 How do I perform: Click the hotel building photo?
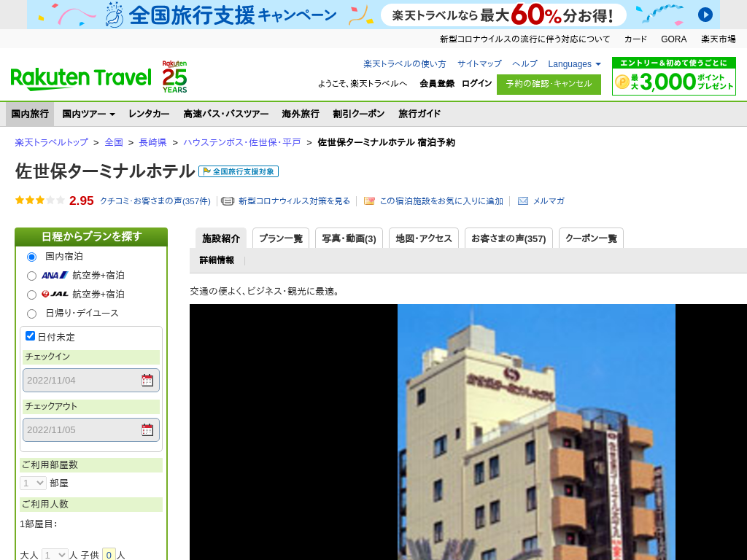pos(536,432)
